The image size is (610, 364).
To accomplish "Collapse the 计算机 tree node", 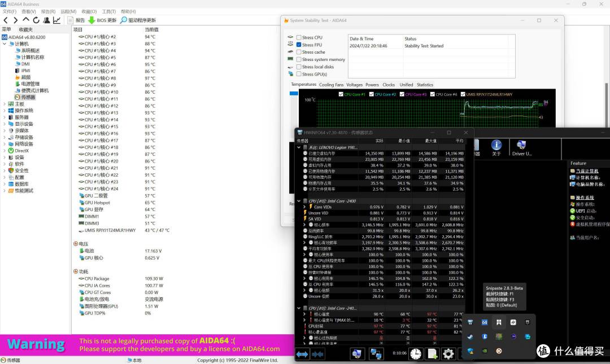I will click(x=5, y=44).
